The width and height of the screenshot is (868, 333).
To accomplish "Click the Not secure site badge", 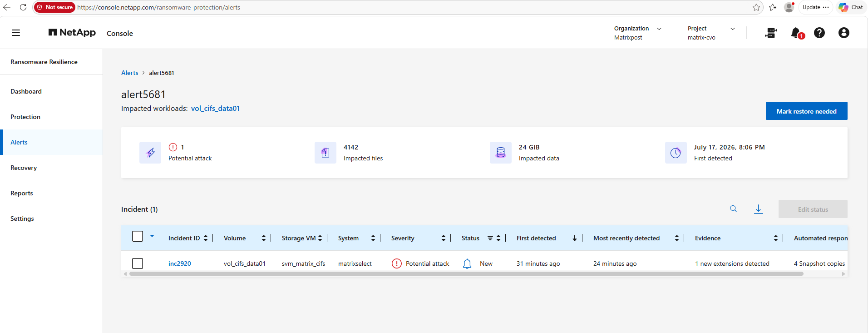I will (x=54, y=7).
